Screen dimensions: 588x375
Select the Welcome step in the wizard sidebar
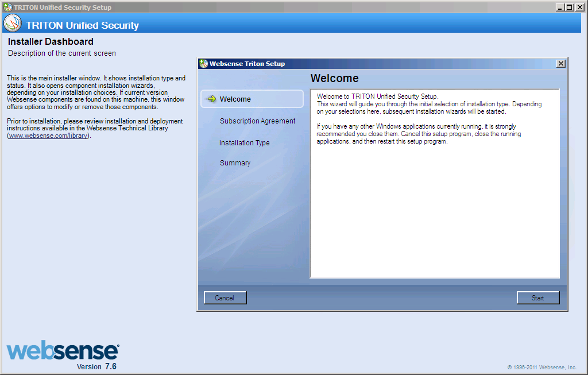pyautogui.click(x=252, y=99)
